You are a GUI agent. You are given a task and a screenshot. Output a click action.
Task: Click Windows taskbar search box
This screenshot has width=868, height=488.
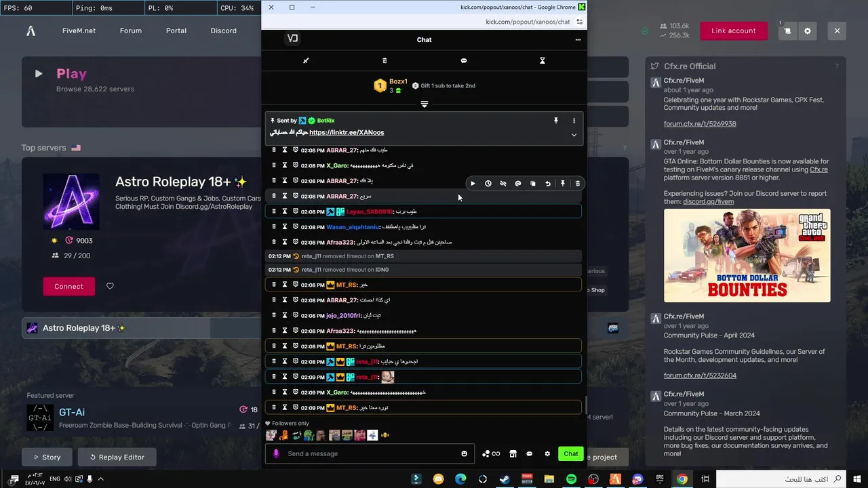[x=781, y=479]
